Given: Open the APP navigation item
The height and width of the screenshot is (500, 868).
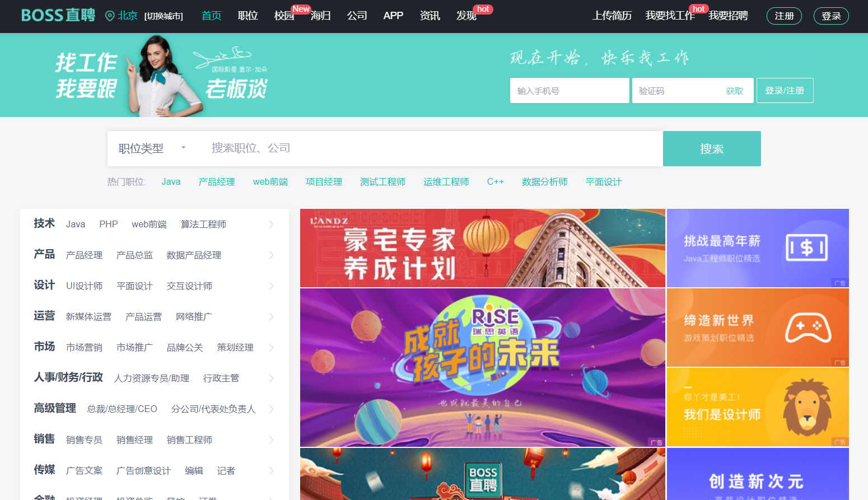Looking at the screenshot, I should point(393,16).
